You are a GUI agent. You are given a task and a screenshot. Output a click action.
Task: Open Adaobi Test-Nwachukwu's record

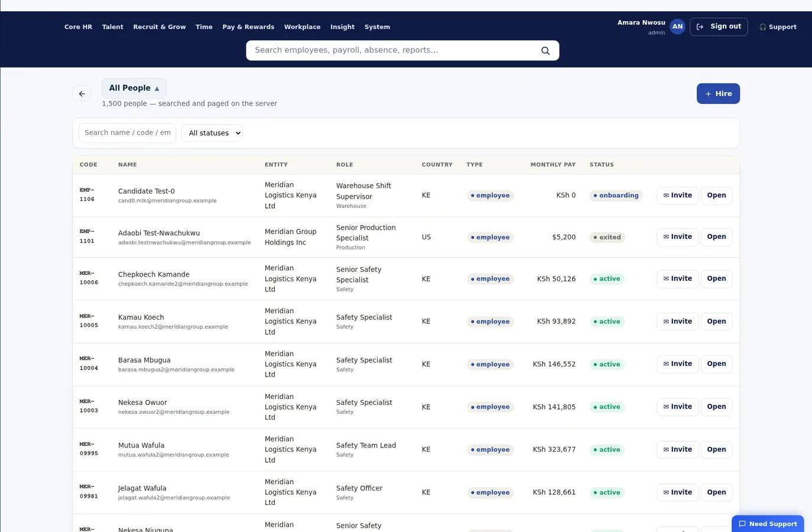pyautogui.click(x=716, y=237)
